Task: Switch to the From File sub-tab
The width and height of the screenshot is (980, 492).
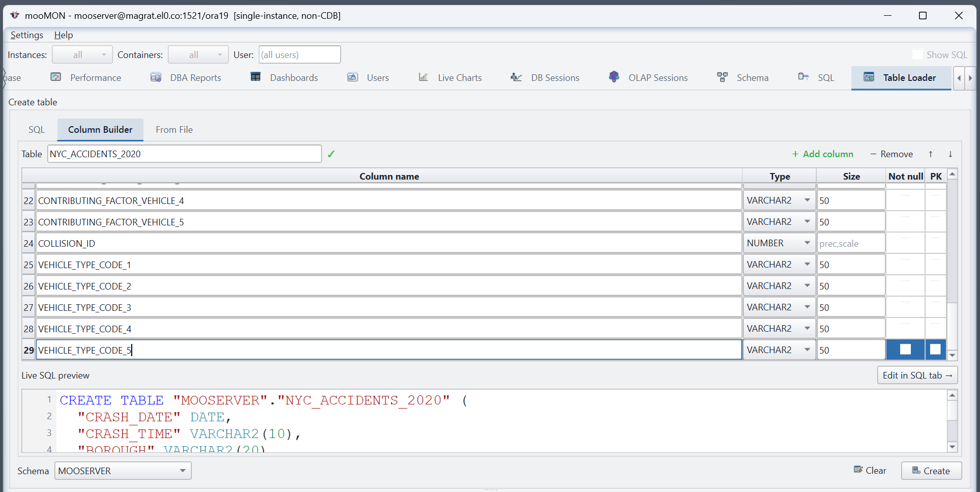Action: (174, 130)
